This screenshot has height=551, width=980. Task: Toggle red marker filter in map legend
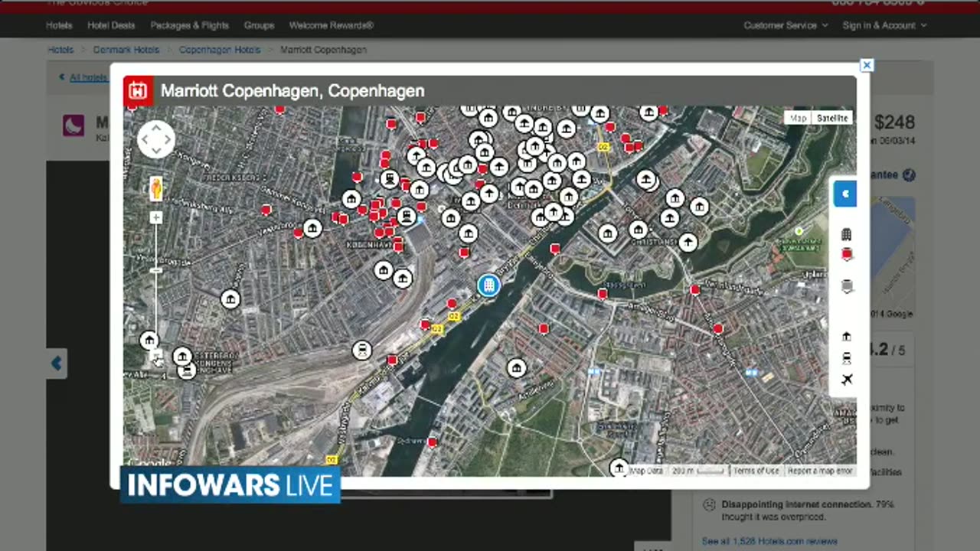(847, 255)
